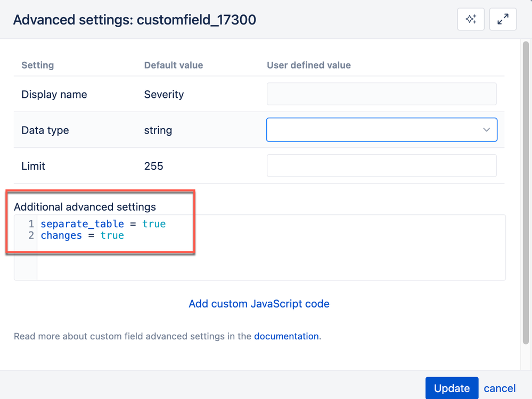
Task: Open the documentation link
Action: tap(286, 336)
